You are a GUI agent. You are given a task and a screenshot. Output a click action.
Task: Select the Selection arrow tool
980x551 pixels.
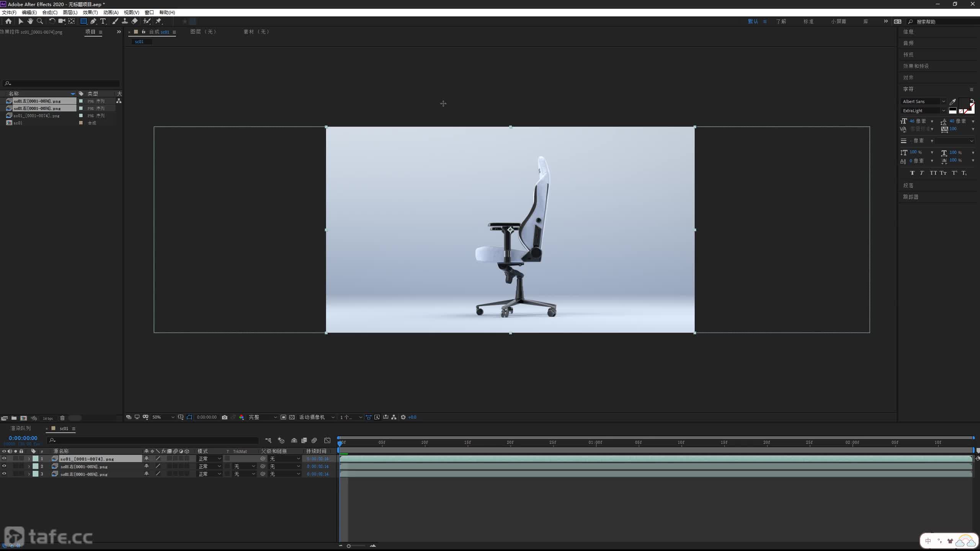tap(21, 21)
